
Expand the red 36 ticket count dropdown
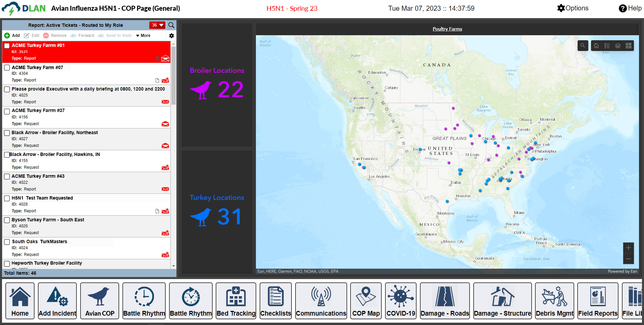pyautogui.click(x=157, y=25)
